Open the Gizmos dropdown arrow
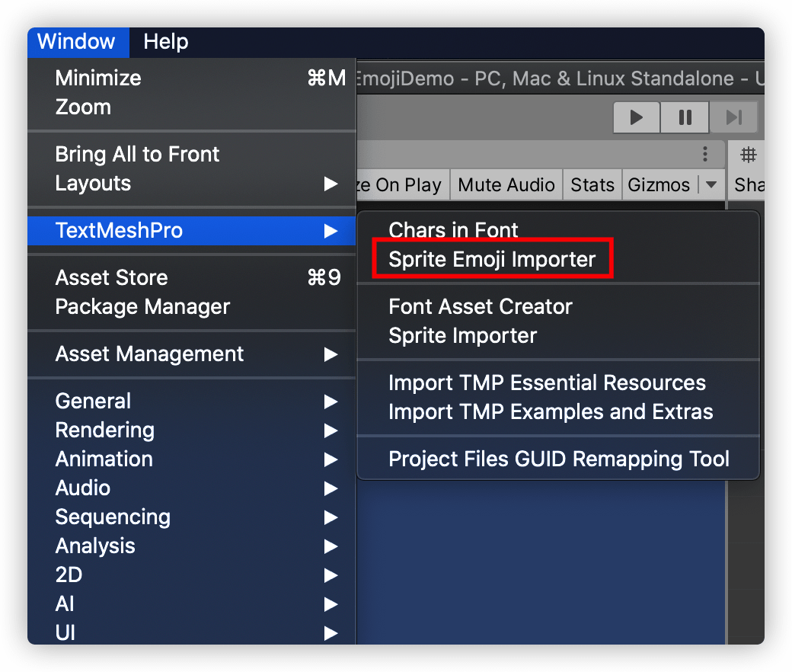The width and height of the screenshot is (792, 672). [711, 185]
